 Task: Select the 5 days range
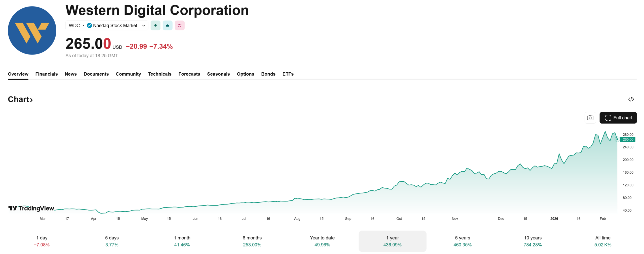tap(112, 241)
